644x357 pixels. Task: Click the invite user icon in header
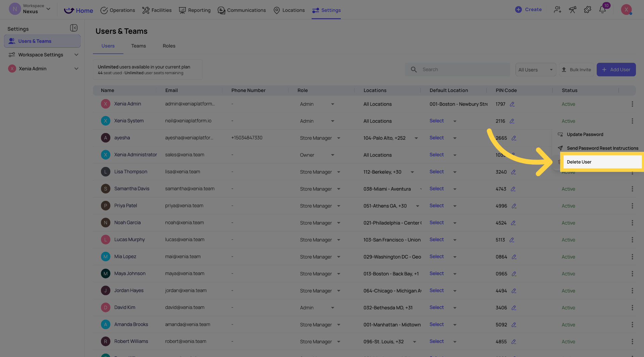557,10
